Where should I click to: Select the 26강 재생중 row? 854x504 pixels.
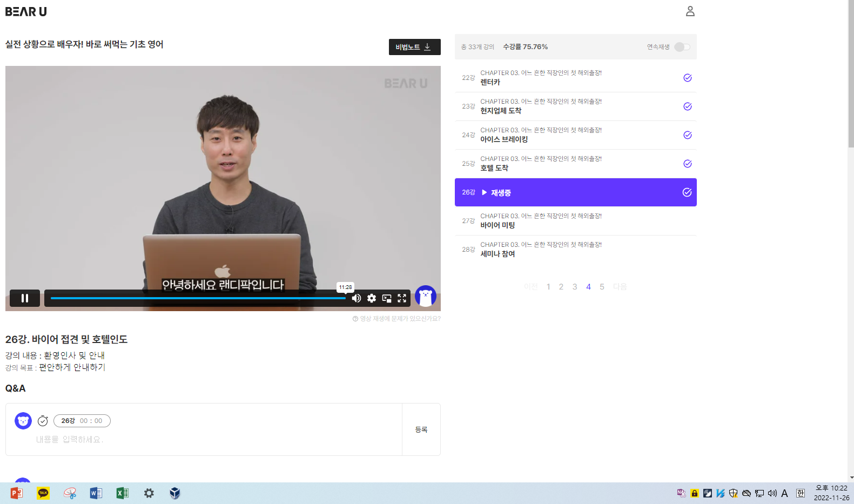[x=575, y=192]
